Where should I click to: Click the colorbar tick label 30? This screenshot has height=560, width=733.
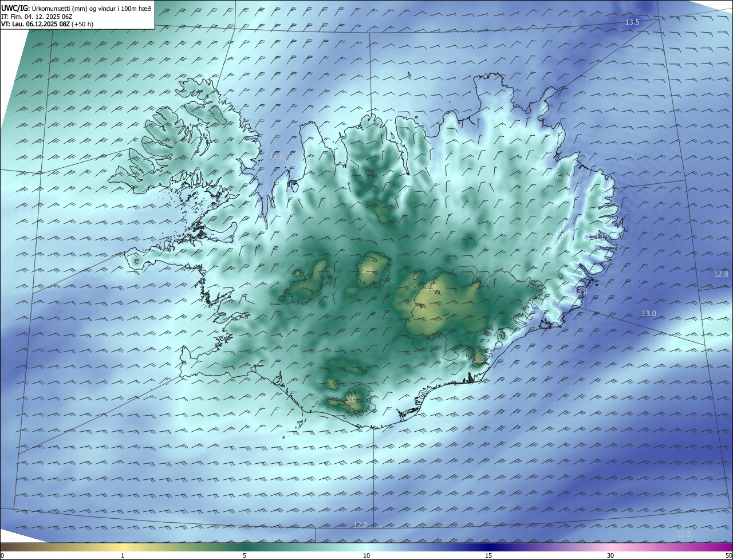[610, 555]
